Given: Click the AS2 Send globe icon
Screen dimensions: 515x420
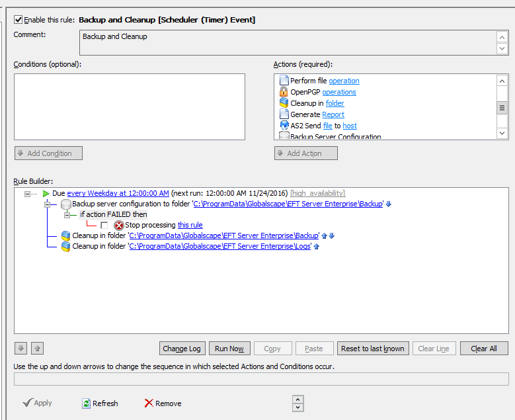Looking at the screenshot, I should (x=284, y=126).
